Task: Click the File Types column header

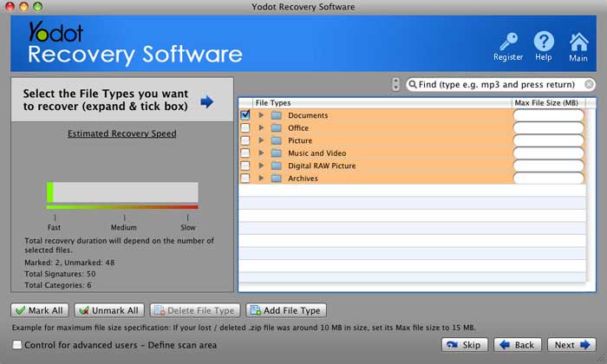Action: pos(382,103)
